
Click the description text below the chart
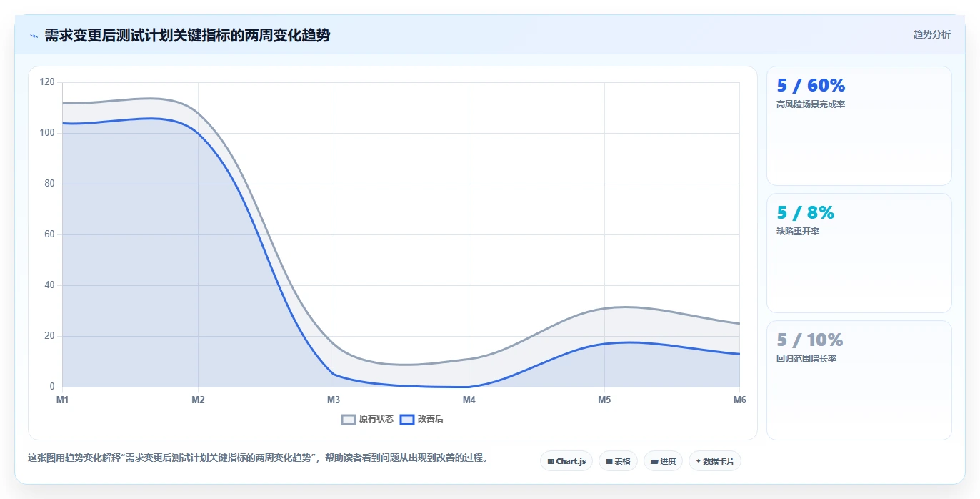click(259, 458)
